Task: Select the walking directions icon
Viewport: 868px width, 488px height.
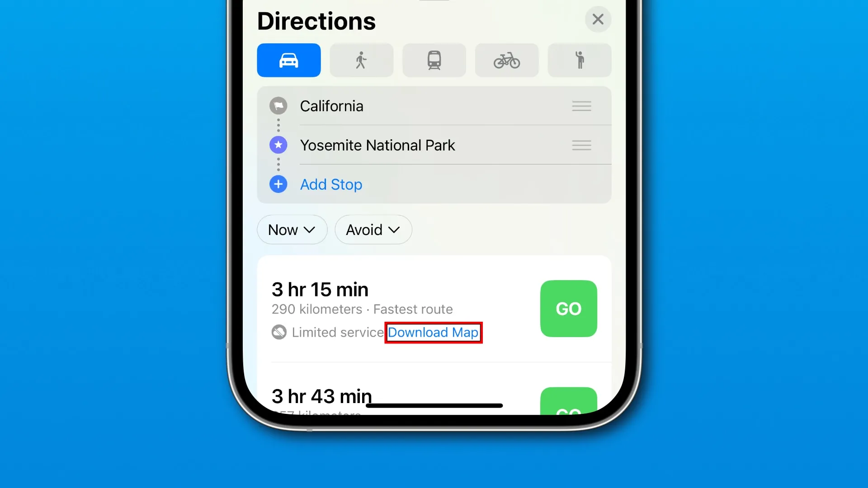Action: point(361,60)
